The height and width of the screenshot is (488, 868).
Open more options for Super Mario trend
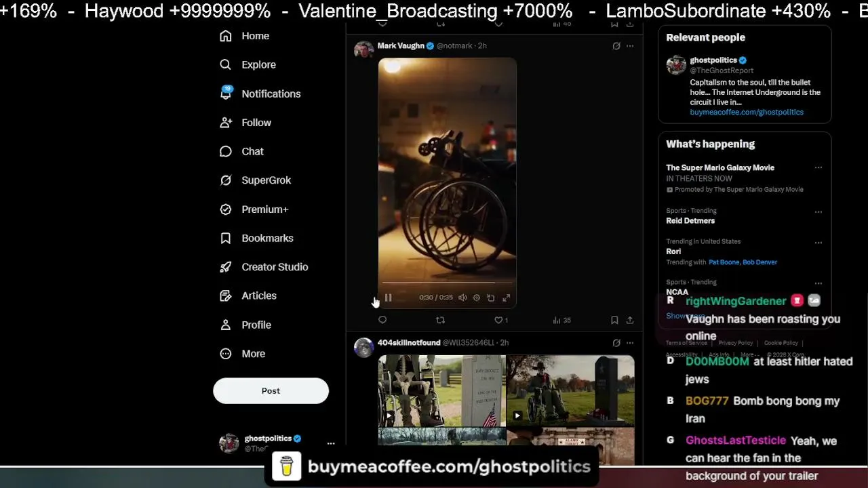tap(818, 167)
